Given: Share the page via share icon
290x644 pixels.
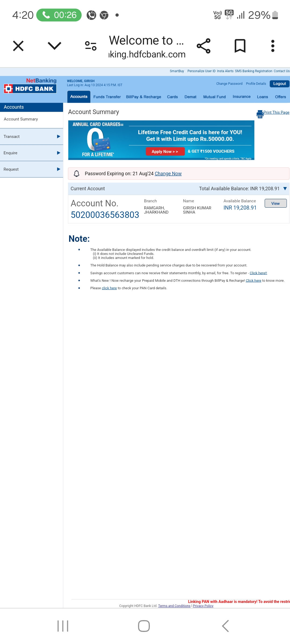Looking at the screenshot, I should pyautogui.click(x=204, y=46).
